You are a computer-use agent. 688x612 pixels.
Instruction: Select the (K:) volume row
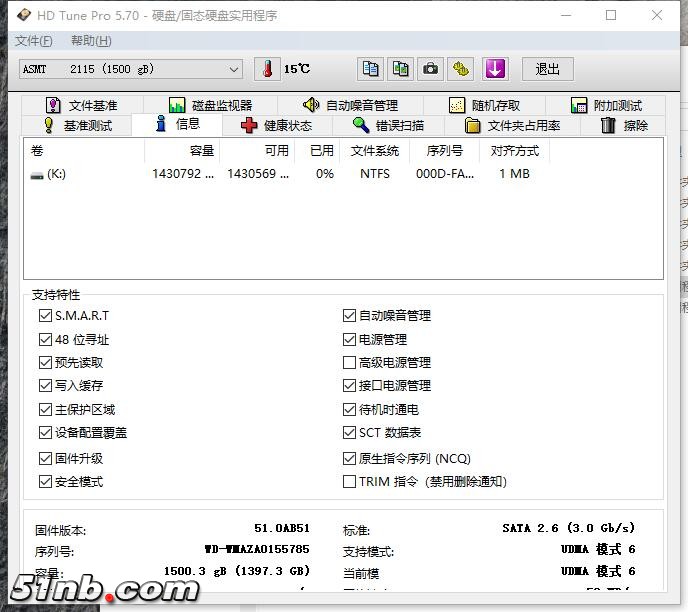[x=287, y=174]
